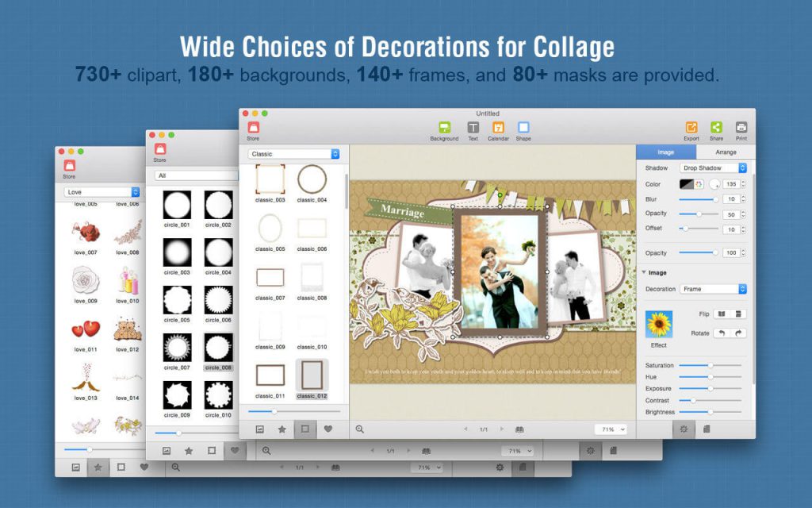Switch to the masks (heart) library tab
The height and width of the screenshot is (508, 812).
(x=327, y=429)
